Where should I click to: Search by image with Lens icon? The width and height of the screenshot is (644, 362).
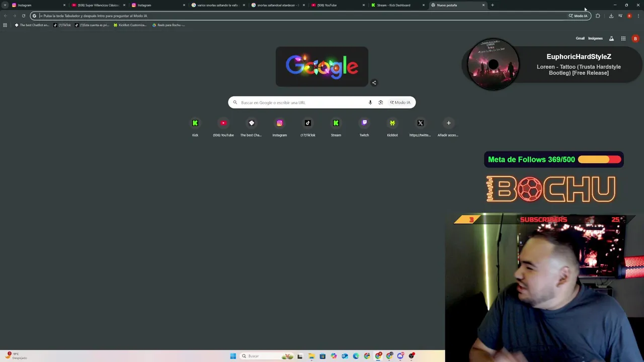coord(381,103)
